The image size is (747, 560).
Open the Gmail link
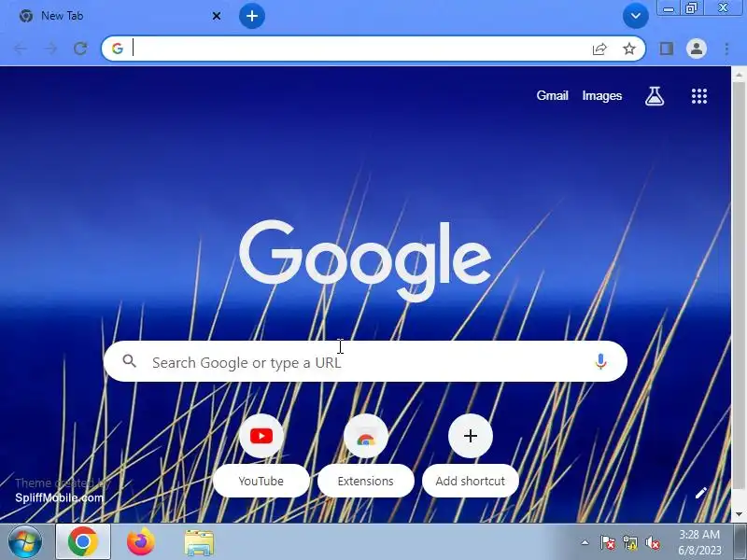point(552,96)
